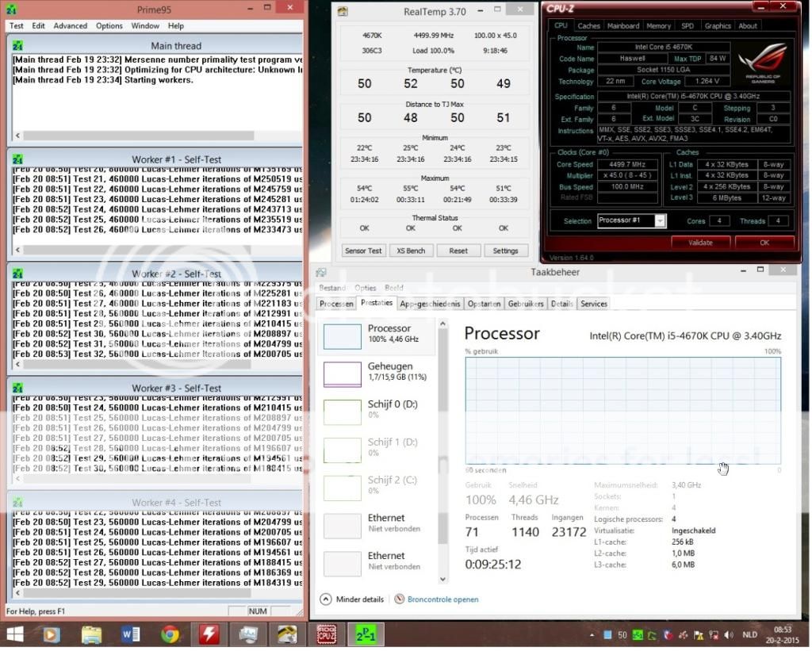Launch Google Chrome from the taskbar
Image resolution: width=812 pixels, height=651 pixels.
170,634
